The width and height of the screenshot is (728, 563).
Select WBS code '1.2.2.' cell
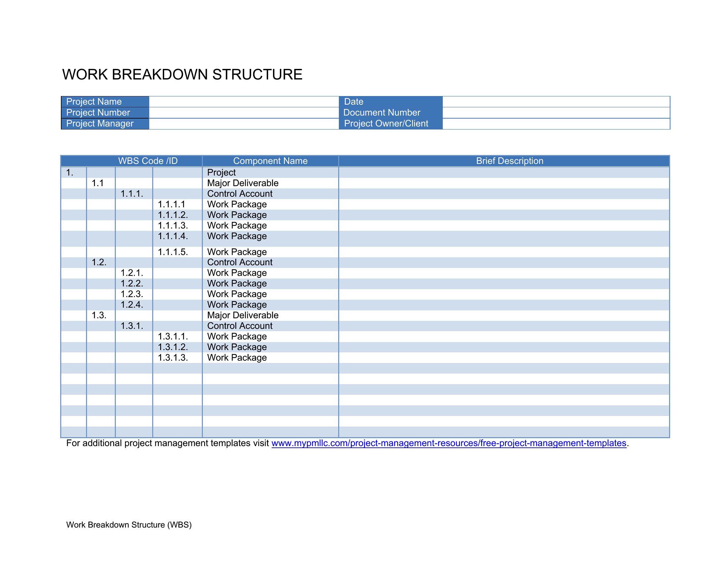134,284
